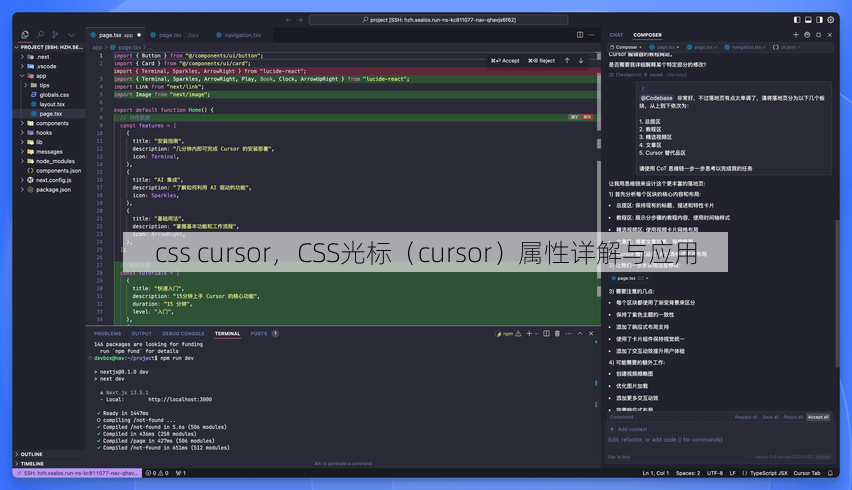Image resolution: width=852 pixels, height=490 pixels.
Task: Expand the components folder
Action: tap(50, 123)
